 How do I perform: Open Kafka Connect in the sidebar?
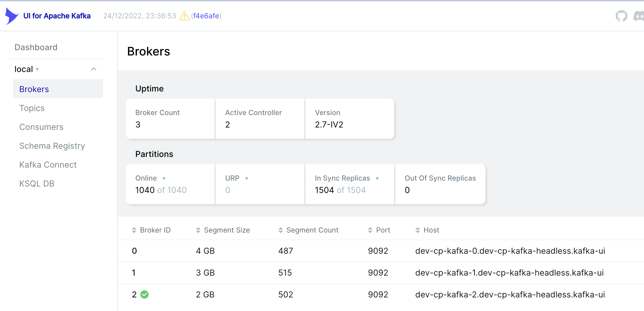point(48,165)
